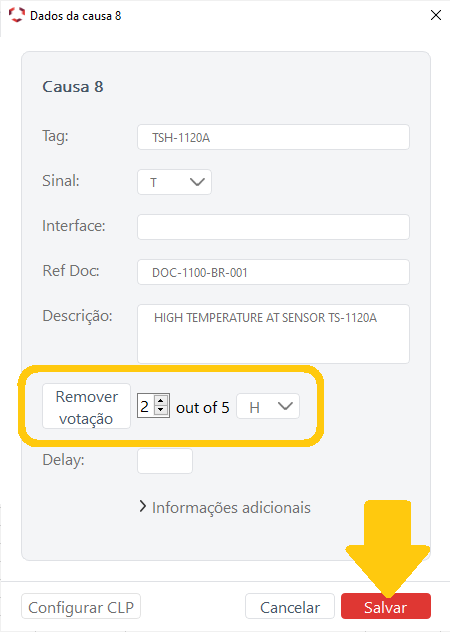The width and height of the screenshot is (450, 632).
Task: Select the Ref Doc field DOC-1100-BR-001
Action: click(273, 272)
